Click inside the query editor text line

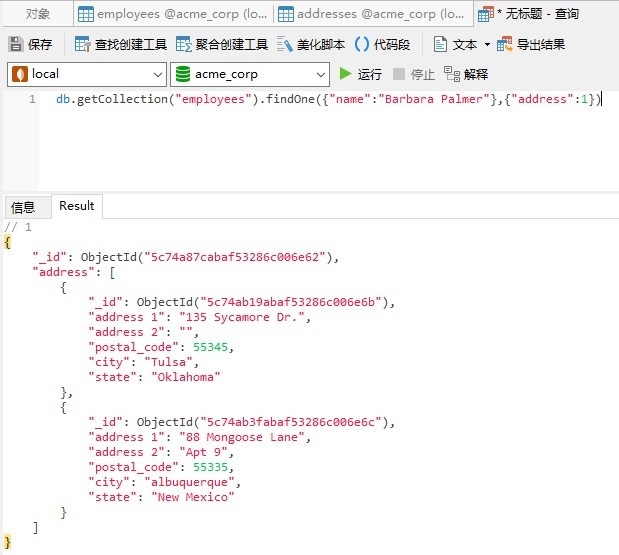click(x=328, y=99)
